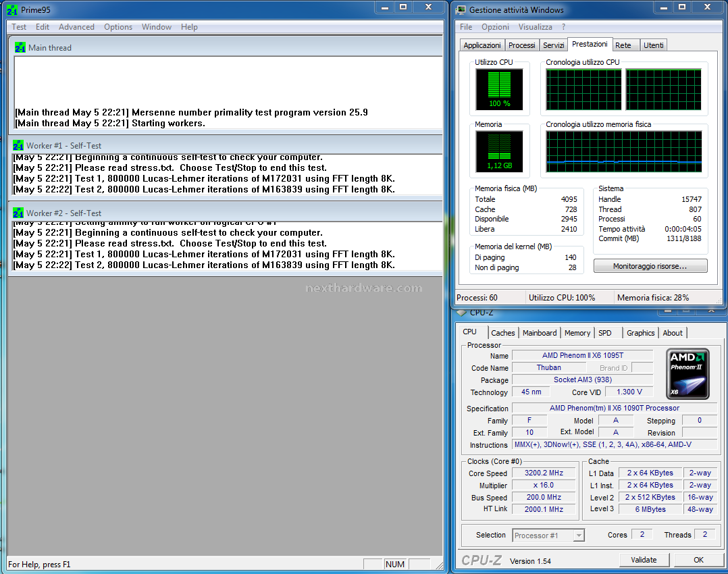The height and width of the screenshot is (574, 728).
Task: Switch to the Caches tab in CPU-Z
Action: click(503, 333)
